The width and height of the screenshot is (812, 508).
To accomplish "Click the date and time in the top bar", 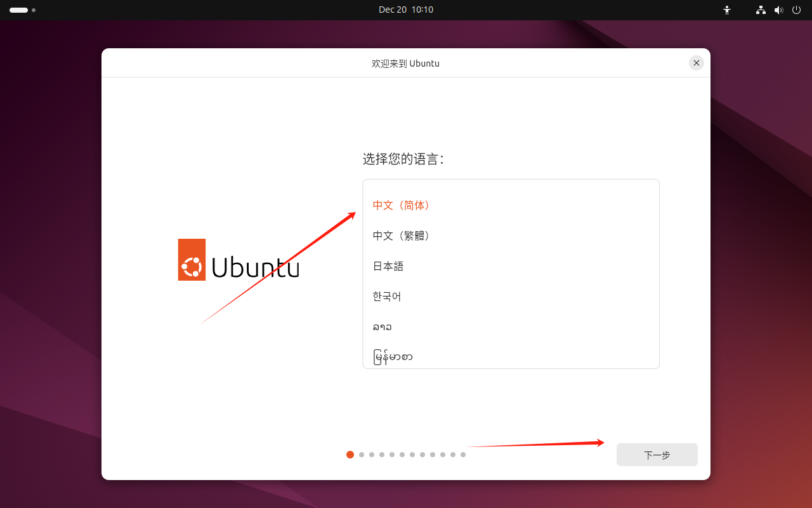I will pyautogui.click(x=406, y=10).
